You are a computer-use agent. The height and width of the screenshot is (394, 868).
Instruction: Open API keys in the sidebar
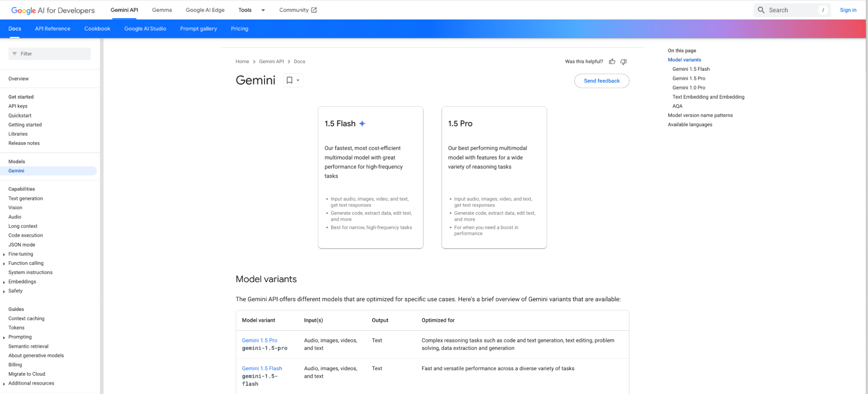point(18,106)
